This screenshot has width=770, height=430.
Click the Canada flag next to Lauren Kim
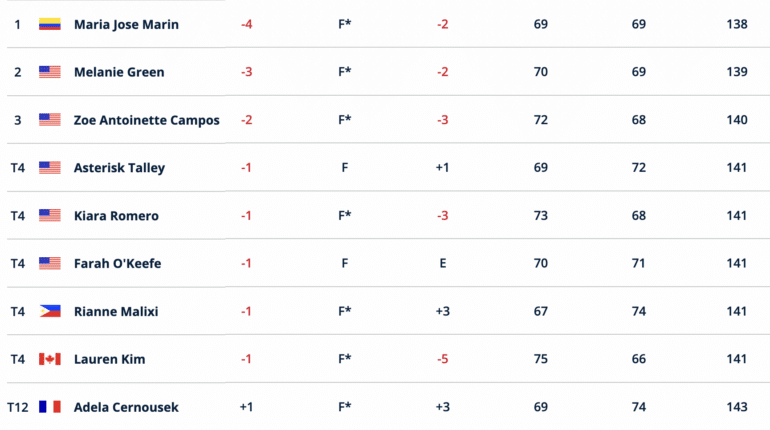50,359
